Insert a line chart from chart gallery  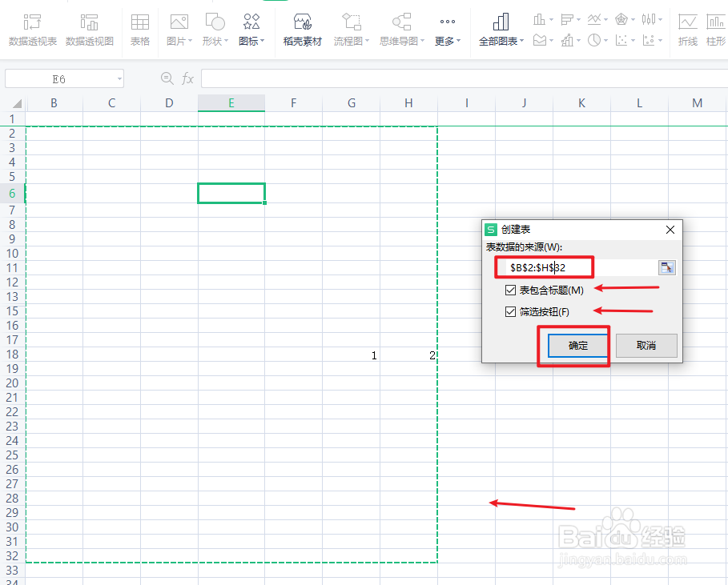[593, 19]
